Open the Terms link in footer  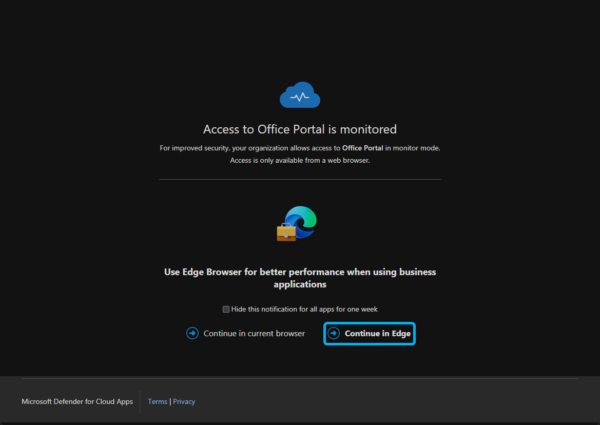(157, 401)
